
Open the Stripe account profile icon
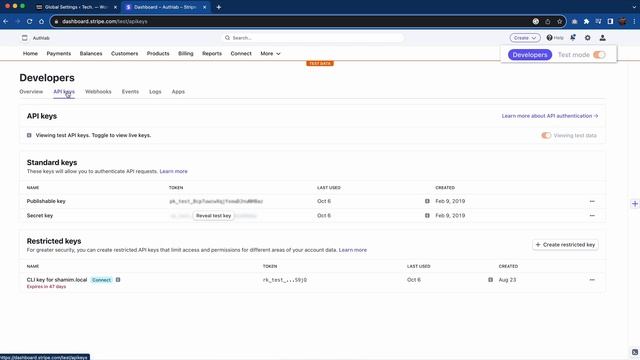tap(602, 38)
